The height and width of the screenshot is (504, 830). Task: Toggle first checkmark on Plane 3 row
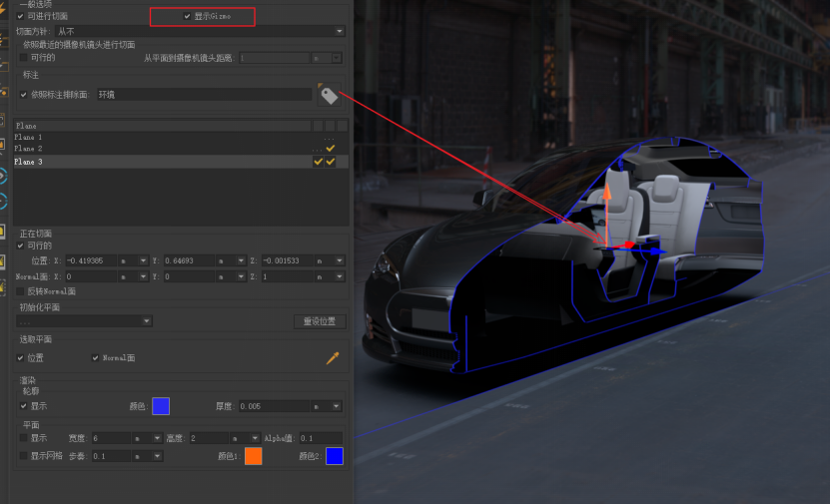coord(319,162)
